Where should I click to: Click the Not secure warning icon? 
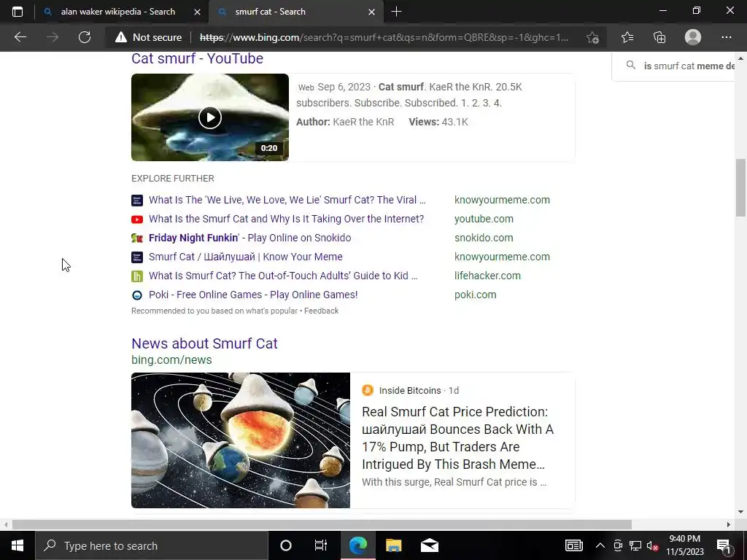click(x=121, y=37)
